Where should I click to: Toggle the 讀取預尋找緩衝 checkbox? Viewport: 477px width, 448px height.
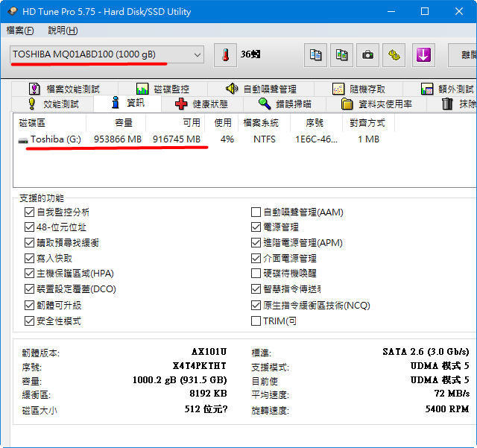[29, 242]
